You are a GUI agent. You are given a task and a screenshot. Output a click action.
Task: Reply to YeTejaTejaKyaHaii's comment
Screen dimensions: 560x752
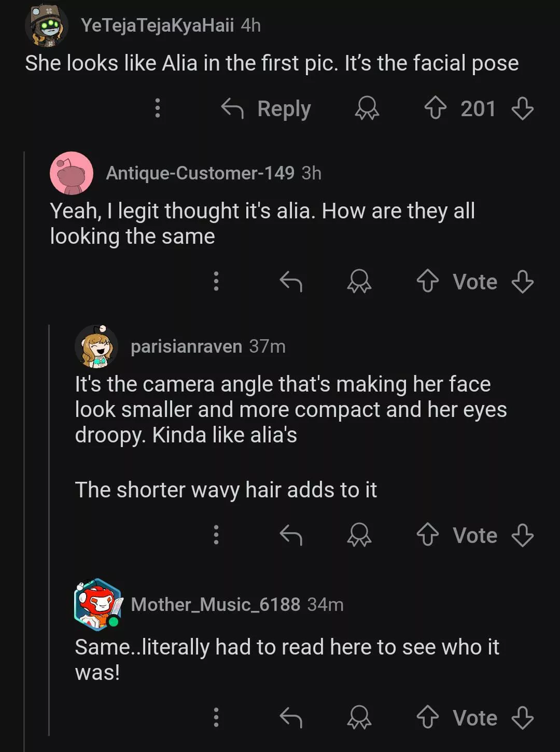click(x=266, y=108)
